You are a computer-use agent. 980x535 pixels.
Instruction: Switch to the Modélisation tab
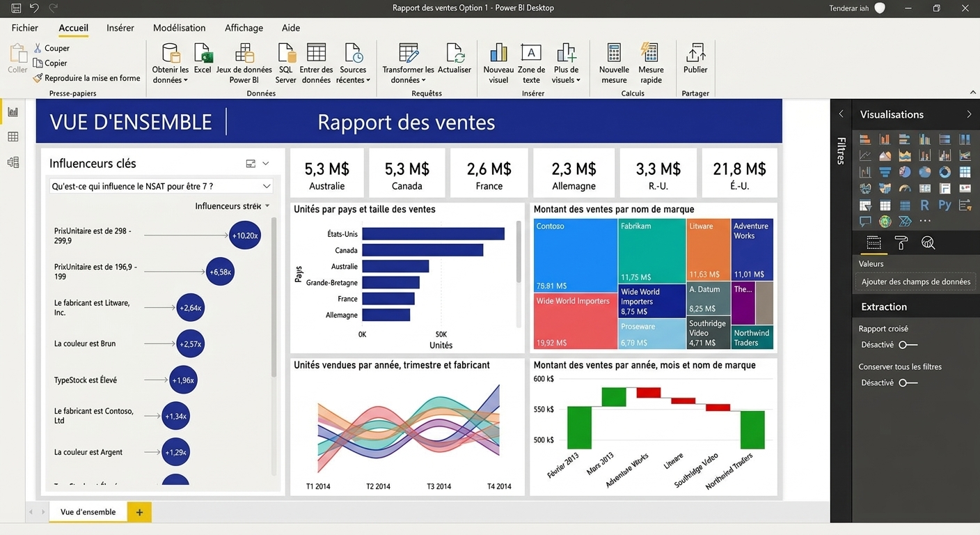pos(180,28)
